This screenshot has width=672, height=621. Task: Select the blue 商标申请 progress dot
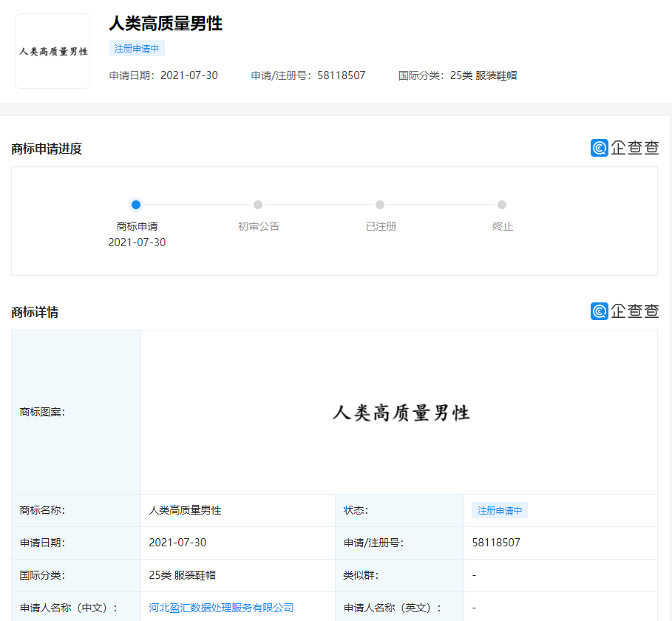(136, 205)
